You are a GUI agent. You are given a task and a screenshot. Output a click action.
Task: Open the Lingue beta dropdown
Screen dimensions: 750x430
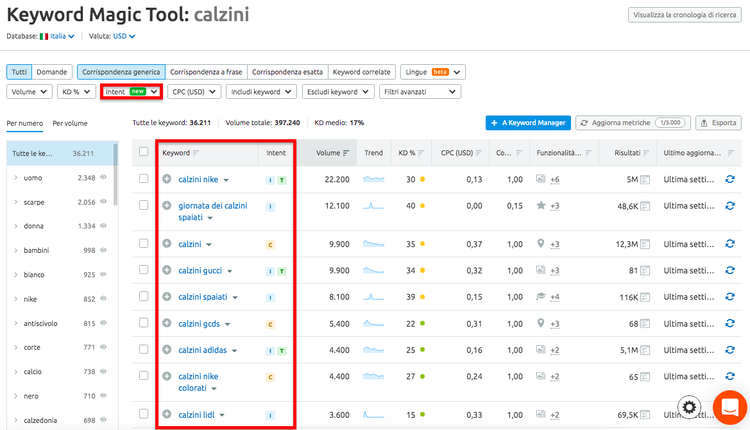click(432, 72)
